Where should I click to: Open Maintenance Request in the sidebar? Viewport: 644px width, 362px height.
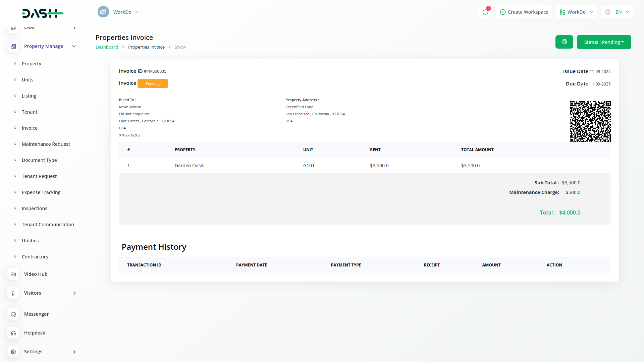[x=46, y=144]
